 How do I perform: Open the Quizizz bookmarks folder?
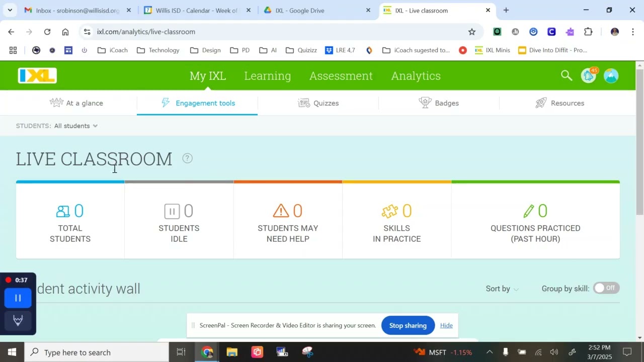point(301,50)
